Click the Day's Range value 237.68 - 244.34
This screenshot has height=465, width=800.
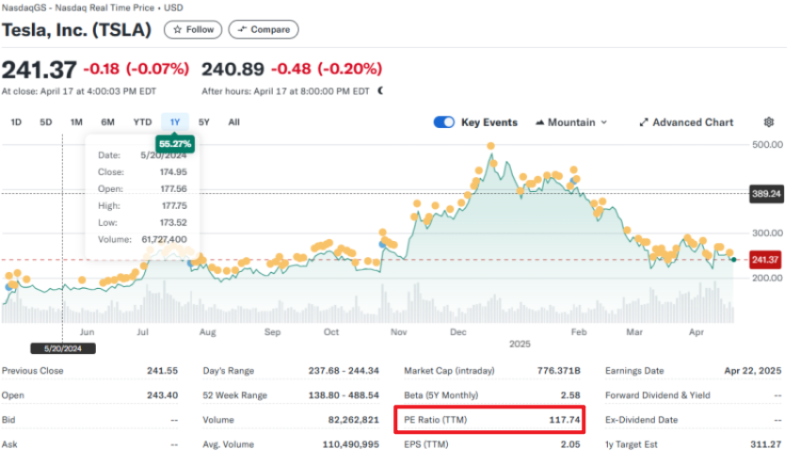tap(343, 371)
